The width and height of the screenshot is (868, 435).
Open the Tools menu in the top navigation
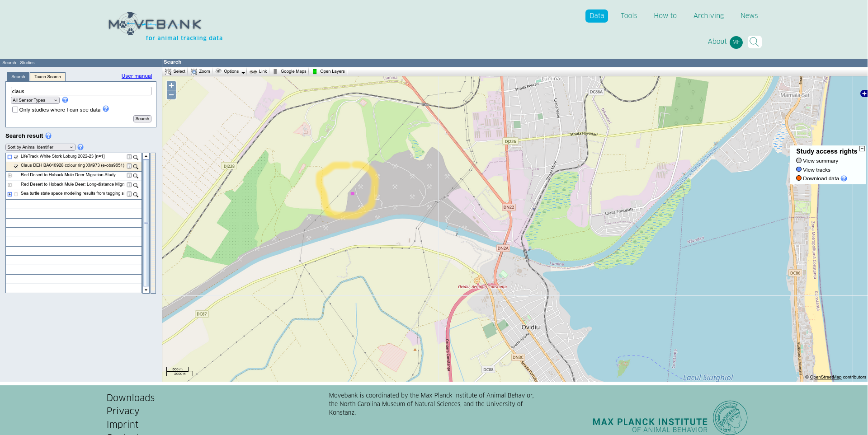pos(628,16)
